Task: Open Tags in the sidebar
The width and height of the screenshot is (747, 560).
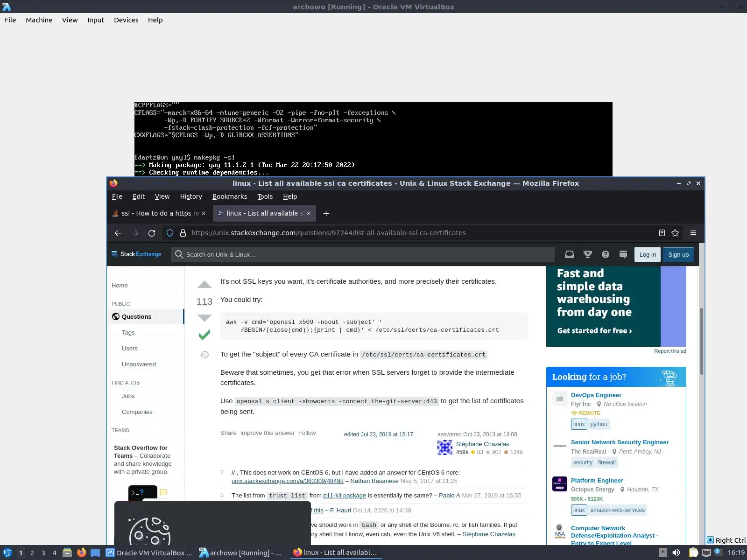Action: (128, 332)
